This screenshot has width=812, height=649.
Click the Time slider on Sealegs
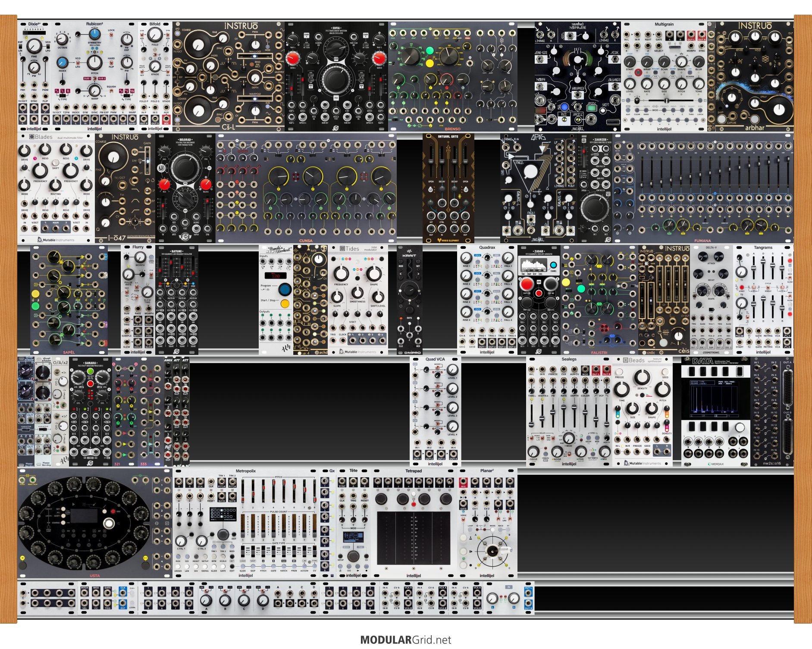532,415
